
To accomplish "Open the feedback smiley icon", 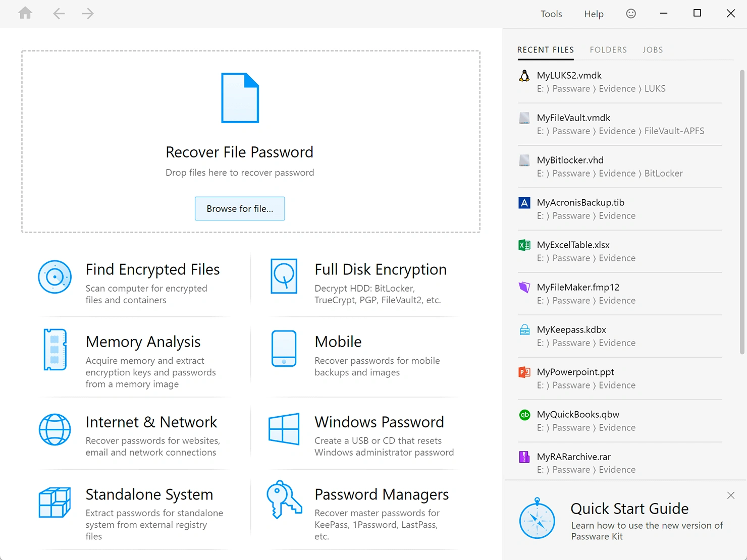I will click(x=630, y=14).
